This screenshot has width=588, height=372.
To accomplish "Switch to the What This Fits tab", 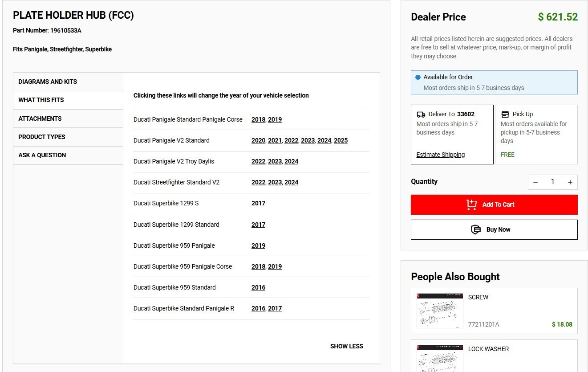I will (68, 100).
